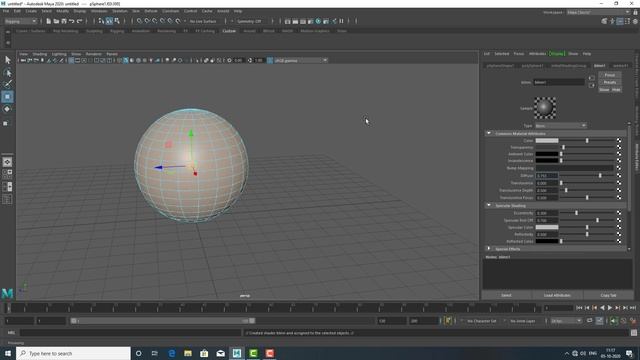Image resolution: width=640 pixels, height=360 pixels.
Task: Open the sRGB gamma view transform dropdown
Action: 300,60
